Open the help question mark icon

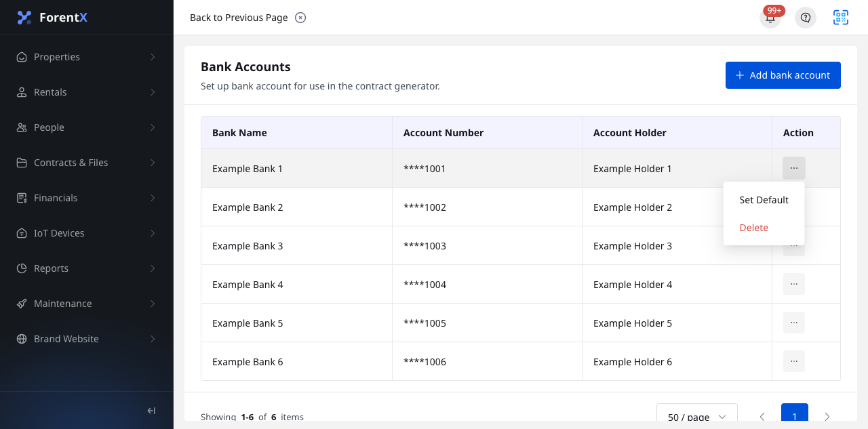tap(806, 18)
